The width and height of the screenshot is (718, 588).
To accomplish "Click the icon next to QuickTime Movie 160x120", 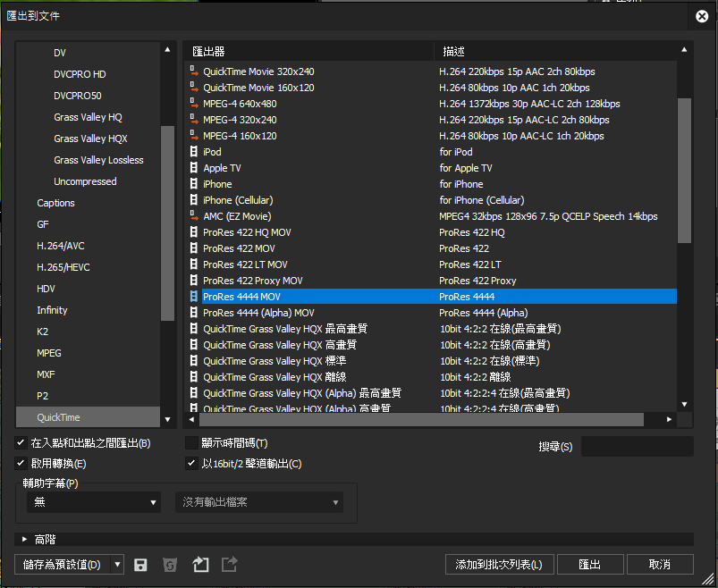I will (194, 88).
